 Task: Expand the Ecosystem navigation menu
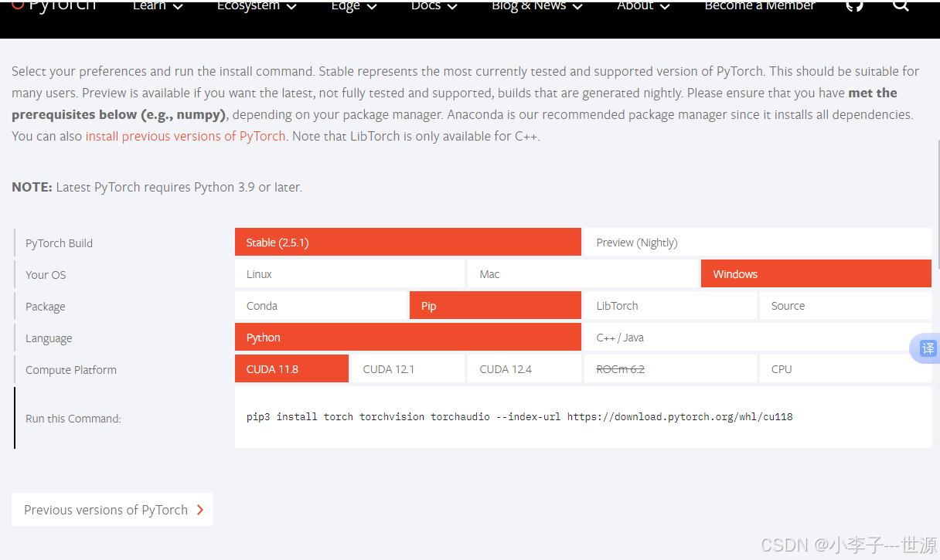257,5
